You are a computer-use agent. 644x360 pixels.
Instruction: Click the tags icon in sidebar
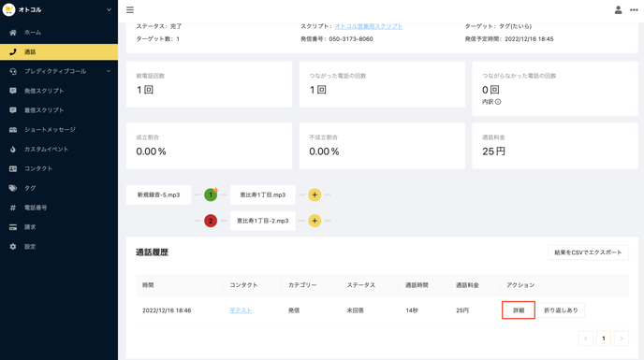click(x=13, y=188)
